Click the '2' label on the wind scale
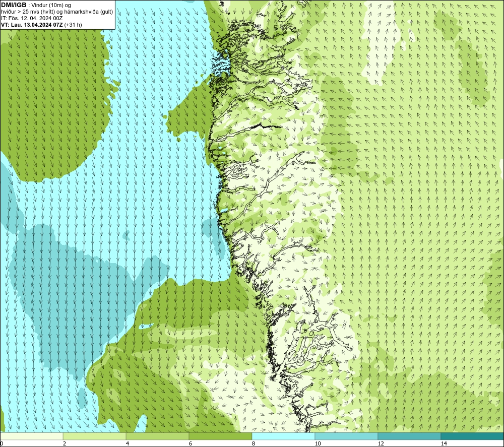The width and height of the screenshot is (504, 447). point(65,443)
